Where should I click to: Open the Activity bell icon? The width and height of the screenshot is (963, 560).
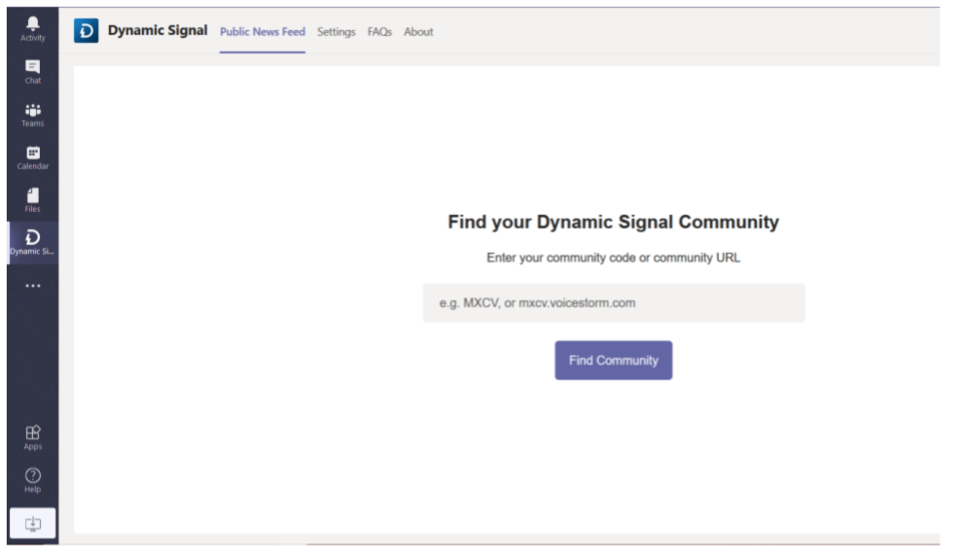[x=32, y=24]
